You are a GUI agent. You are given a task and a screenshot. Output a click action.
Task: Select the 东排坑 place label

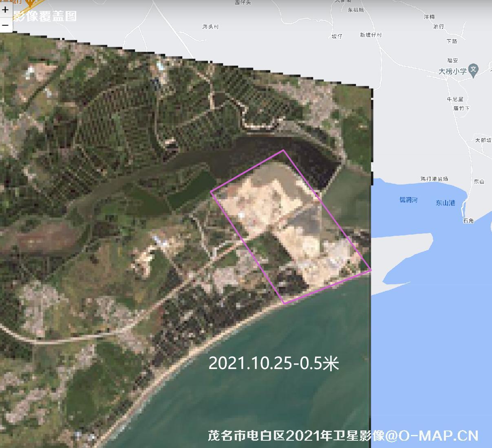click(x=355, y=10)
